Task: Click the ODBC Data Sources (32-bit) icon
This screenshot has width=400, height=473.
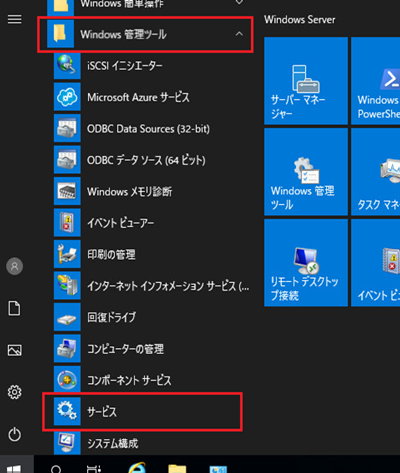Action: (67, 128)
